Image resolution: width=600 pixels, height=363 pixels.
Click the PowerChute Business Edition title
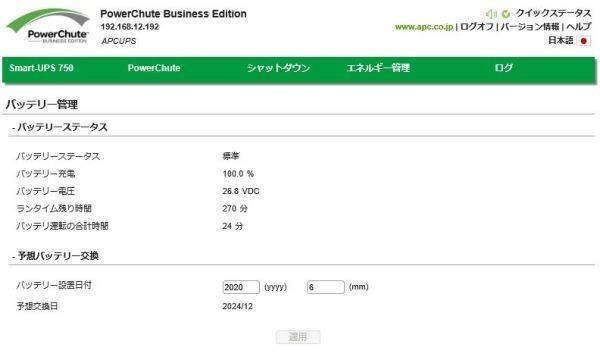pyautogui.click(x=173, y=14)
